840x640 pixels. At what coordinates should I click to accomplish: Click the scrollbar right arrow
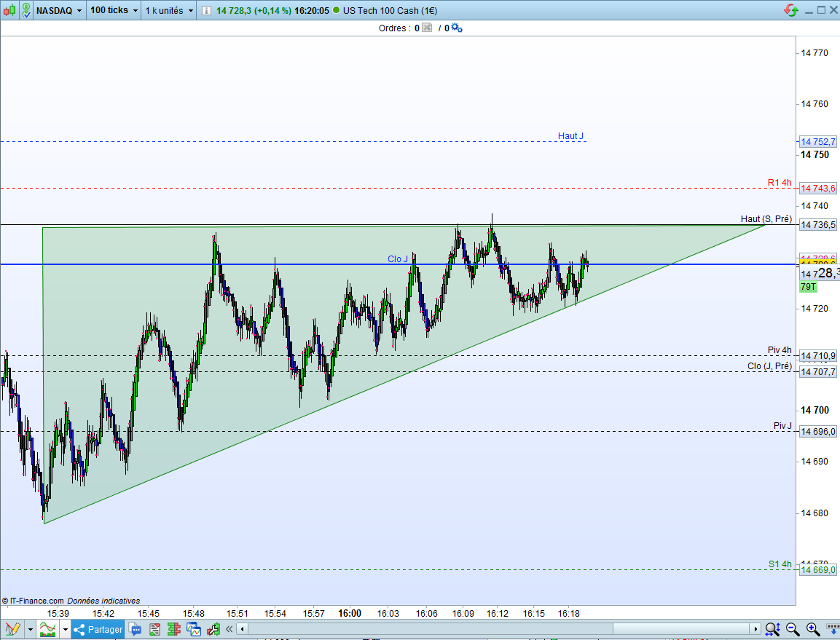(x=755, y=629)
